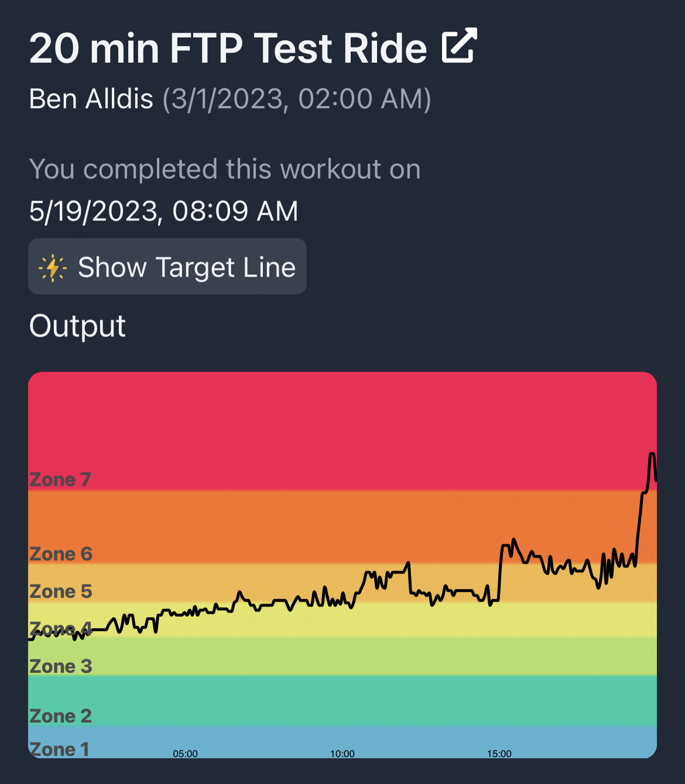Click the Zone 1 label
685x784 pixels.
[x=60, y=749]
